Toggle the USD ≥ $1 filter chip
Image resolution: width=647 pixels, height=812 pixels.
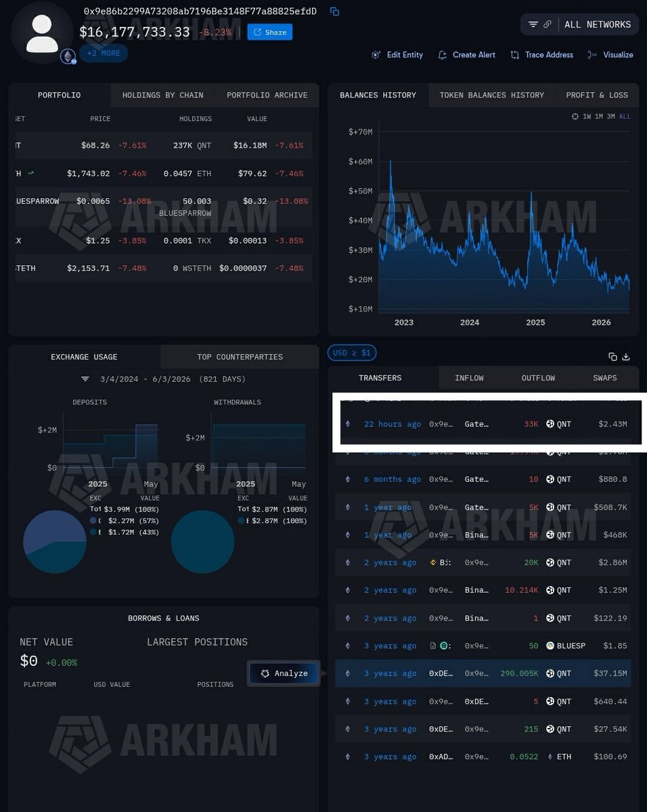[352, 353]
